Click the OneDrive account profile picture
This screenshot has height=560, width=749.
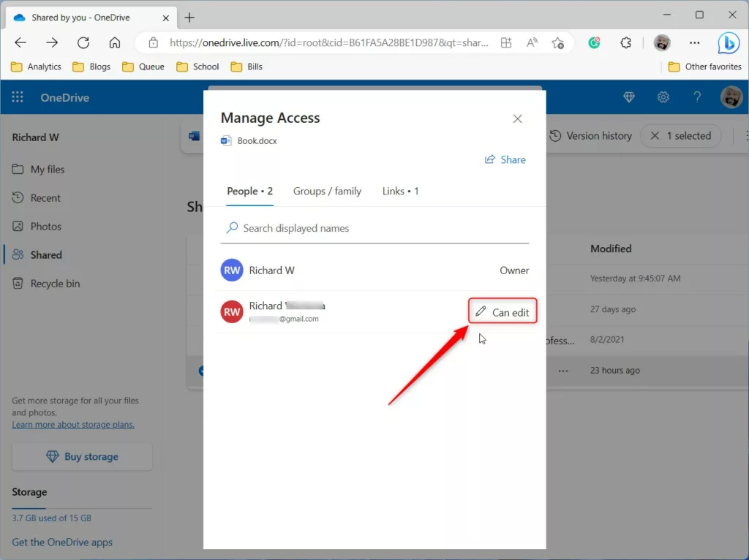pos(731,97)
